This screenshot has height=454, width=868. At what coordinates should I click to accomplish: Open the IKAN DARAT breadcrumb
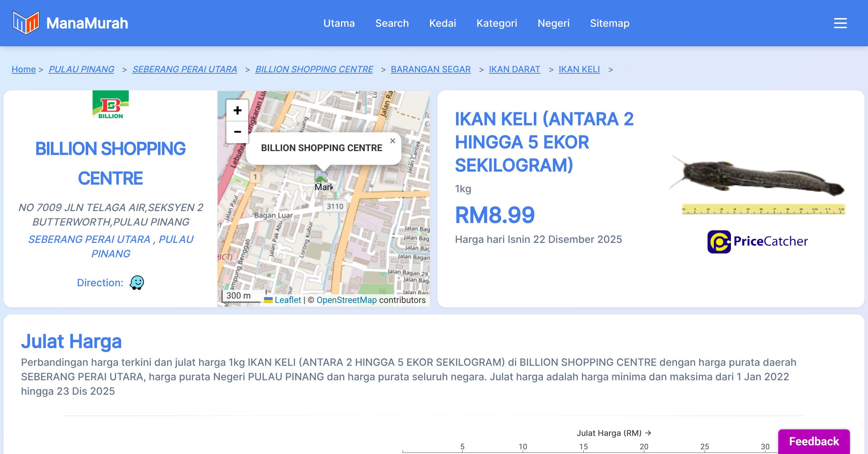[x=514, y=69]
